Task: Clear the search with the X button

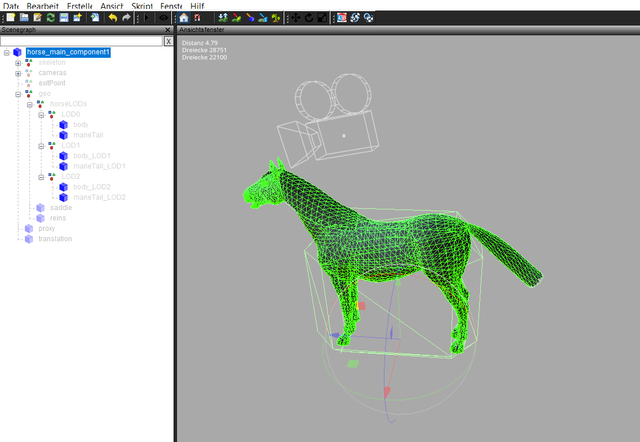Action: (x=168, y=41)
